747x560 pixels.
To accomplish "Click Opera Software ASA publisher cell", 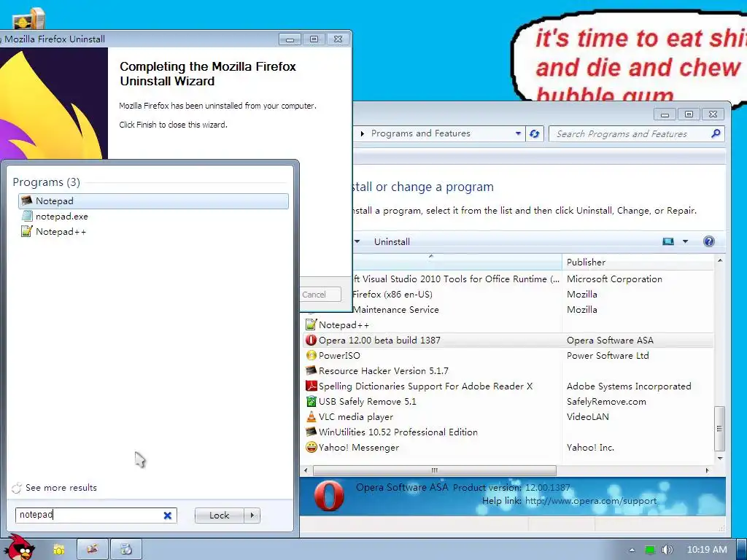I will (610, 340).
